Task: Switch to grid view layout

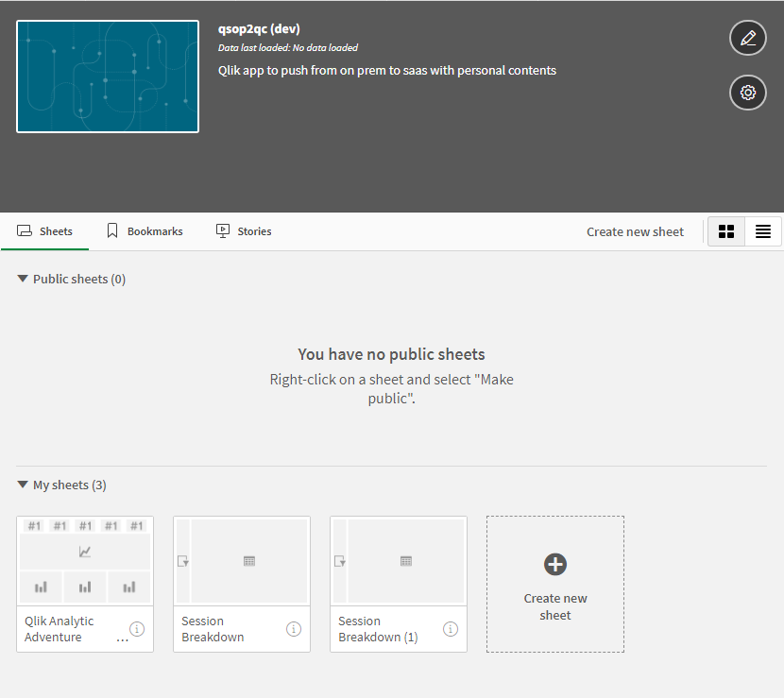Action: [x=726, y=231]
